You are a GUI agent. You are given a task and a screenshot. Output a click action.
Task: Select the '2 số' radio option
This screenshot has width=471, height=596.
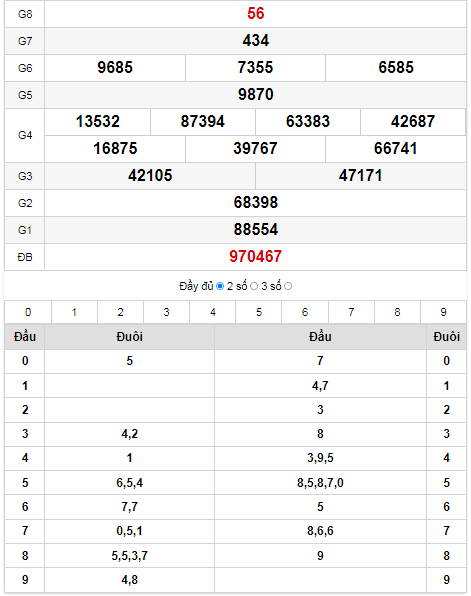(254, 286)
